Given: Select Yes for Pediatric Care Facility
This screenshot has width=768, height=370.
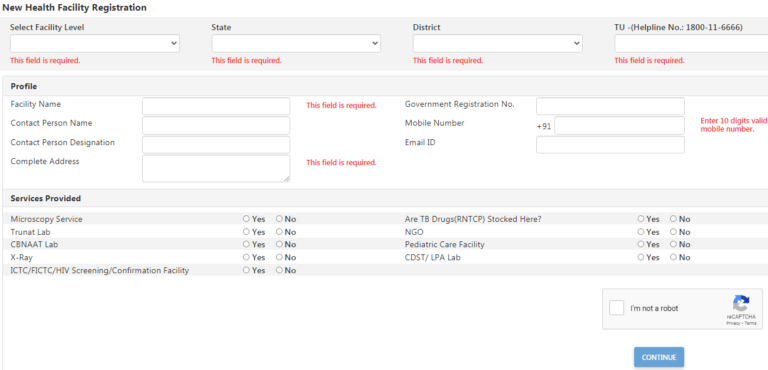Looking at the screenshot, I should tap(641, 245).
